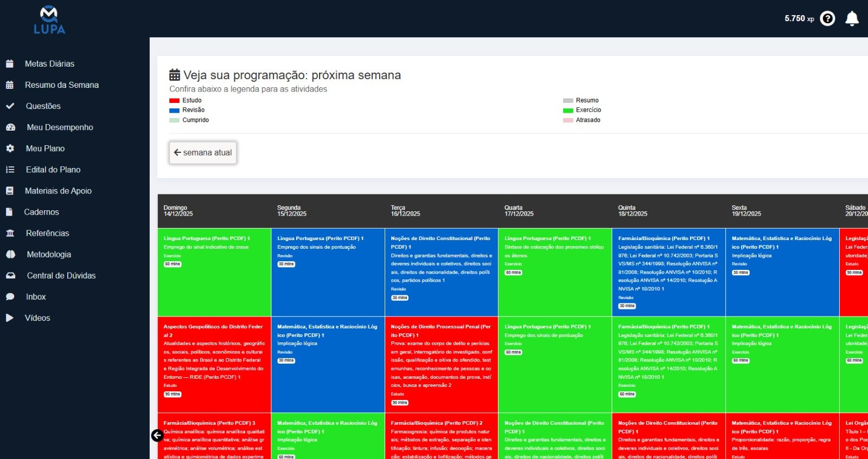Click the Meu Plano gear icon
The width and height of the screenshot is (868, 459).
coord(10,148)
